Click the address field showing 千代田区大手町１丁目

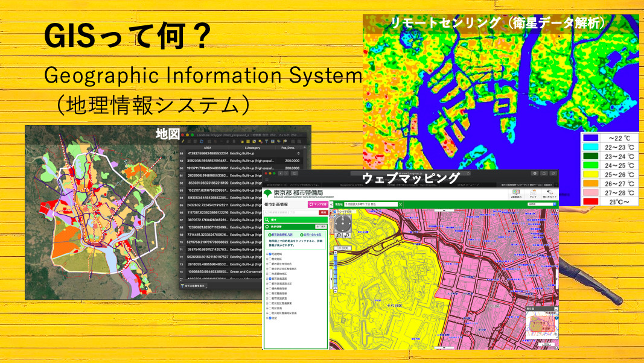[x=371, y=204]
